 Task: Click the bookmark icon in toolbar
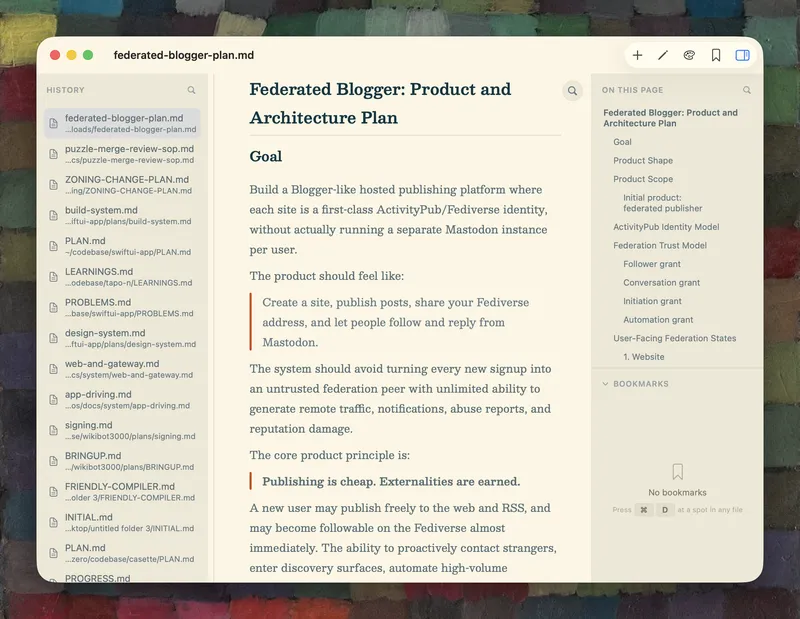(716, 55)
